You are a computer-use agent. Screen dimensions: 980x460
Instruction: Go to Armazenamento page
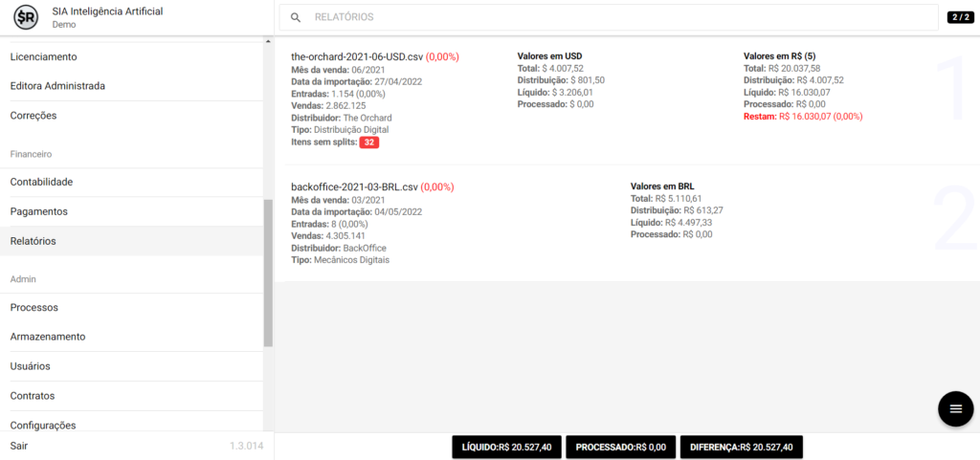pos(48,337)
